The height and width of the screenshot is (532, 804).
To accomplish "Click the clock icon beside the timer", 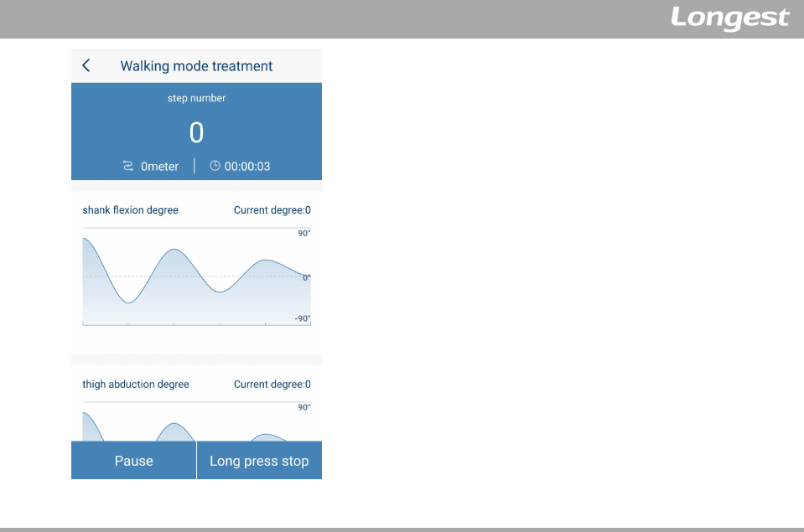I will coord(215,166).
